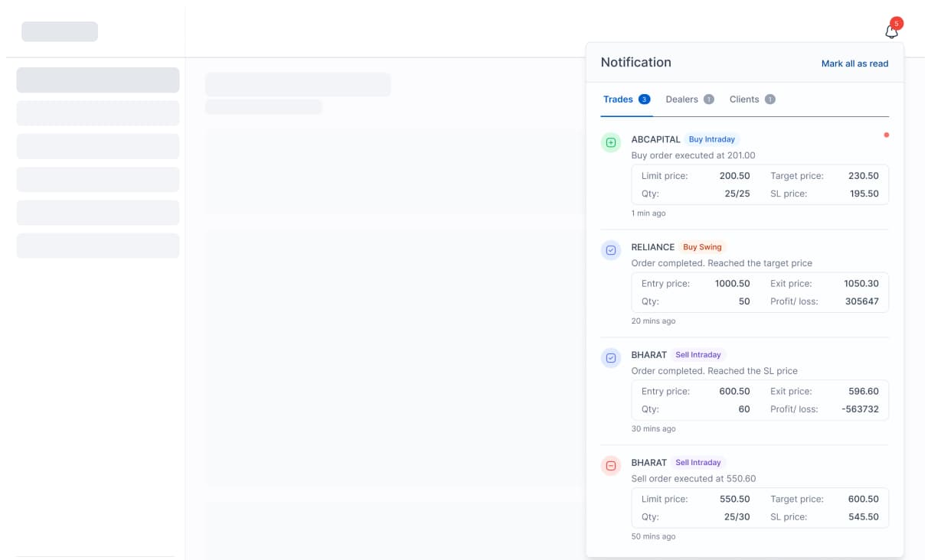Click 'Sell order executed at 550.60' text
Image resolution: width=931 pixels, height=560 pixels.
pyautogui.click(x=694, y=479)
